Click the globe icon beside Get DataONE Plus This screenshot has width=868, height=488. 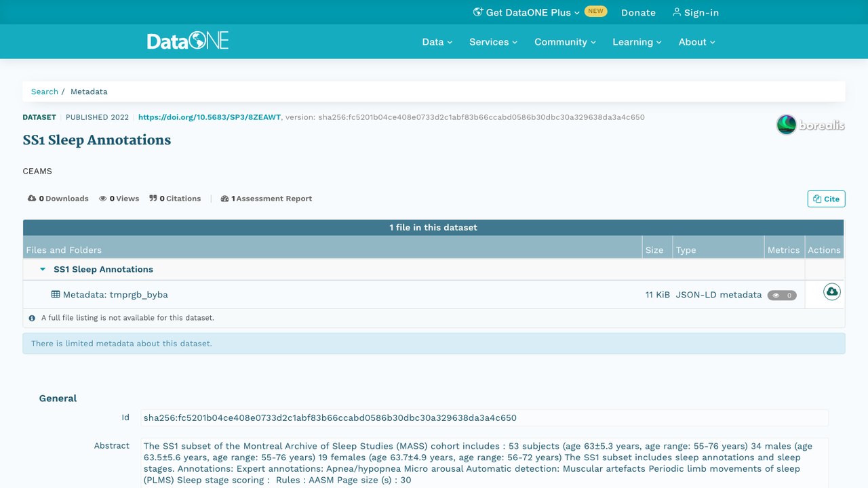tap(478, 12)
